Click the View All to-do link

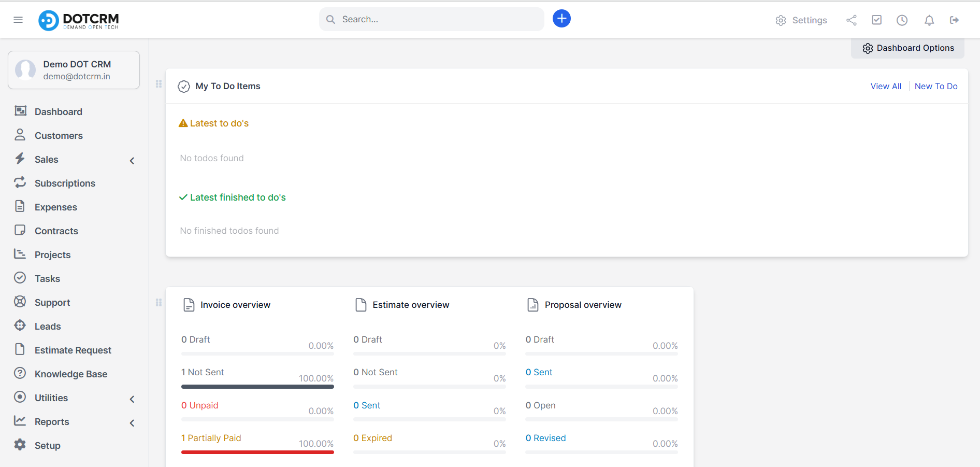[x=885, y=86]
